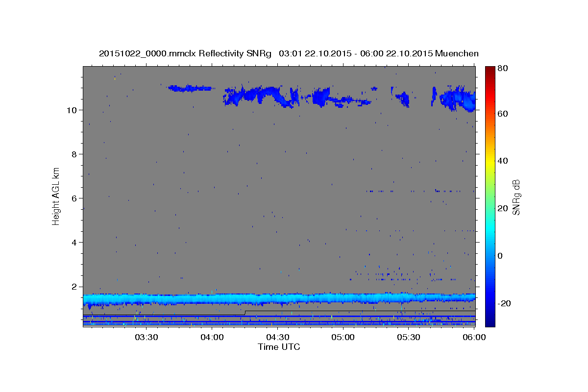Click the 06:00 time tick label

point(474,337)
